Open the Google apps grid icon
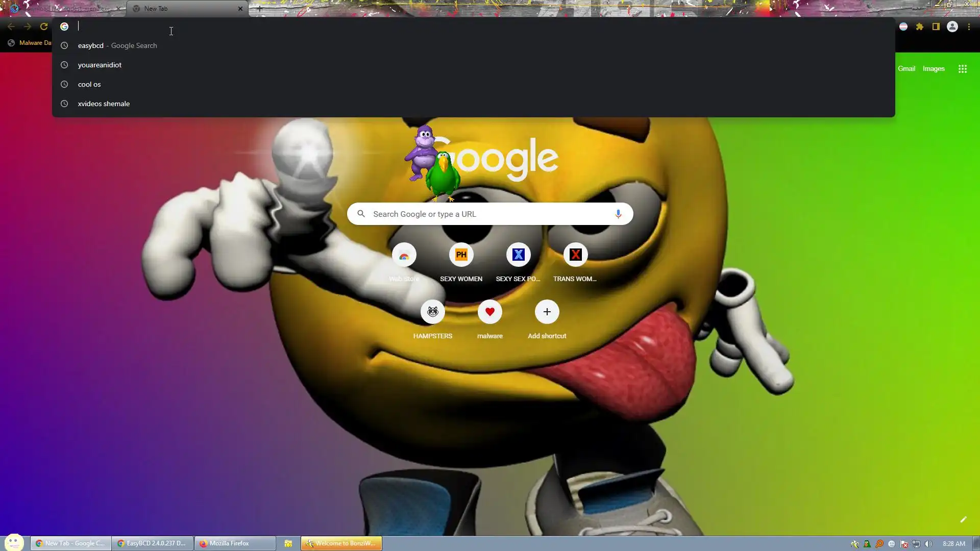The height and width of the screenshot is (551, 980). (x=963, y=69)
